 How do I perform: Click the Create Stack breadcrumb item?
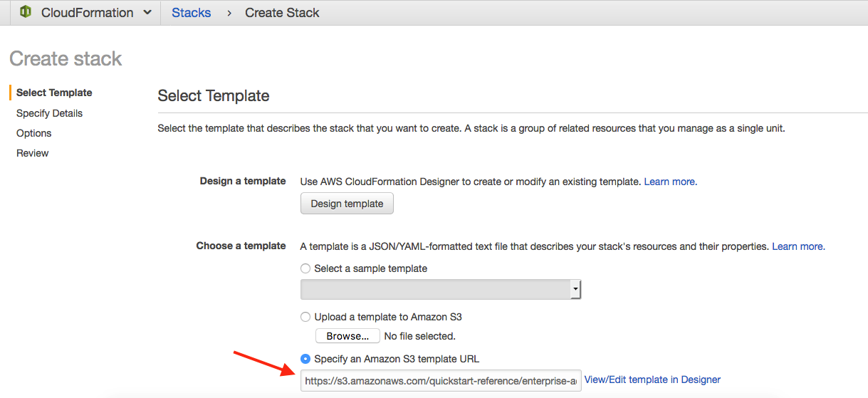click(282, 13)
